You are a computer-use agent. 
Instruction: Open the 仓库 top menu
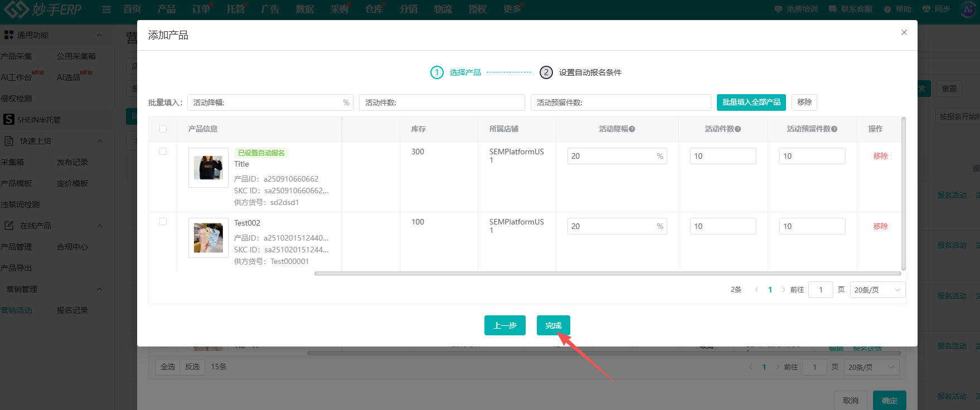(x=373, y=9)
